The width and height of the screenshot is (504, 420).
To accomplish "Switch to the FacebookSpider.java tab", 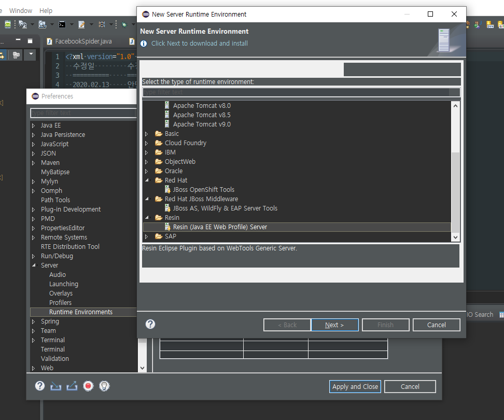I will coord(83,41).
